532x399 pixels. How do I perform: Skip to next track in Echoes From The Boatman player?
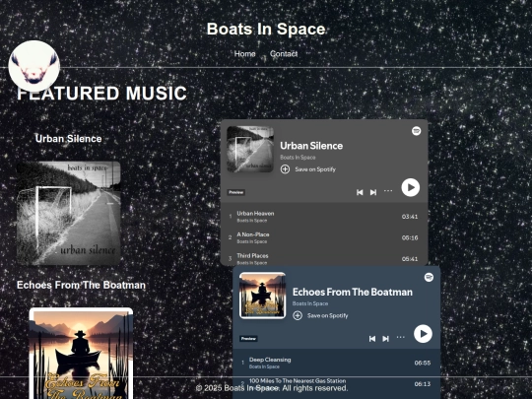coord(386,339)
